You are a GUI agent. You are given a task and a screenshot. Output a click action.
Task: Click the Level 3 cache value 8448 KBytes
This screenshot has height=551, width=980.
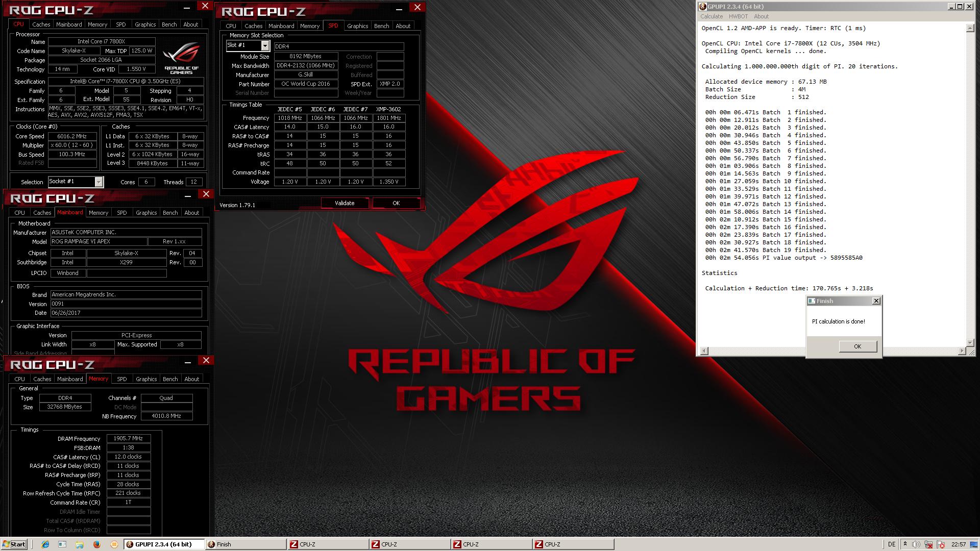point(152,163)
